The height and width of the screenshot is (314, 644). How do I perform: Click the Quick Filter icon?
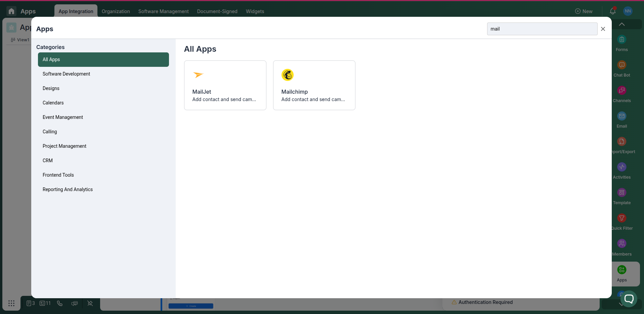coord(621,218)
